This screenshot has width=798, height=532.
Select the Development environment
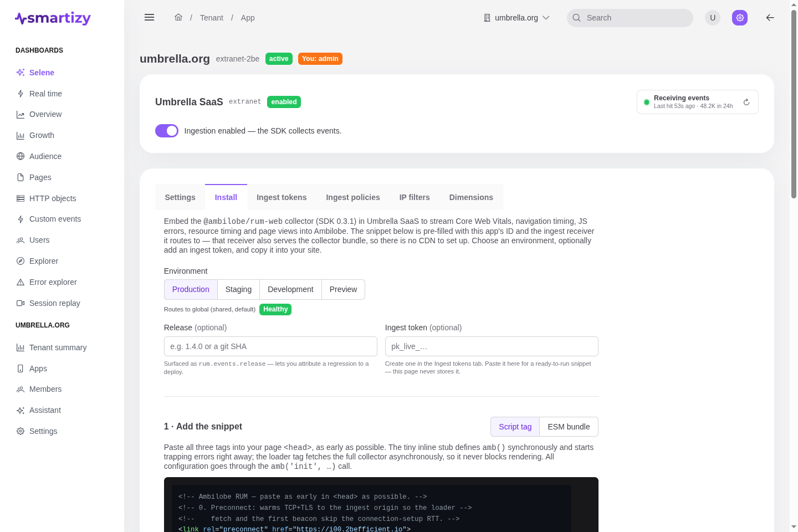tap(290, 289)
